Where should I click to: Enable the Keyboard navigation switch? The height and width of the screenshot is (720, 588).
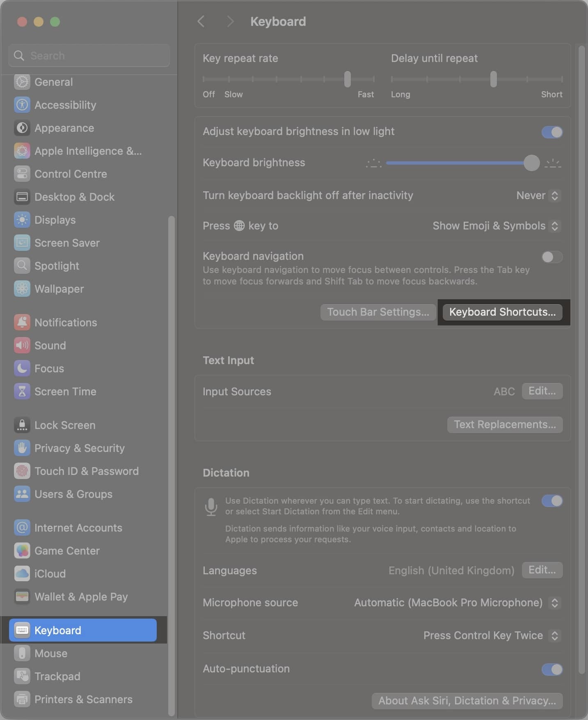tap(552, 257)
